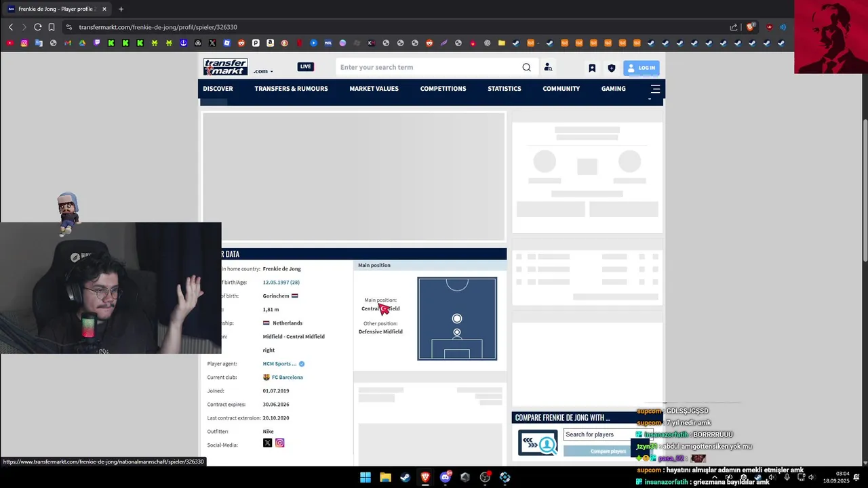Screen dimensions: 868x488
Task: Open the DuckDuckGo bookmark
Action: tap(285, 43)
